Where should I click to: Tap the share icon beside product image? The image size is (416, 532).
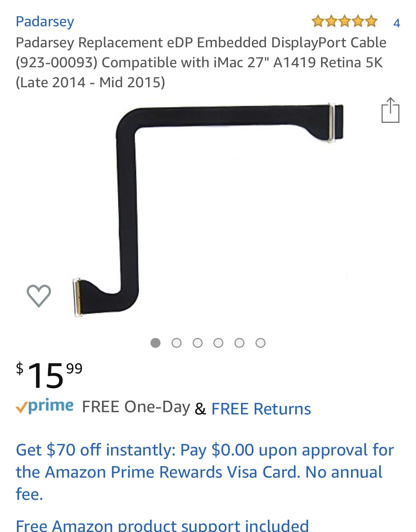[x=390, y=110]
